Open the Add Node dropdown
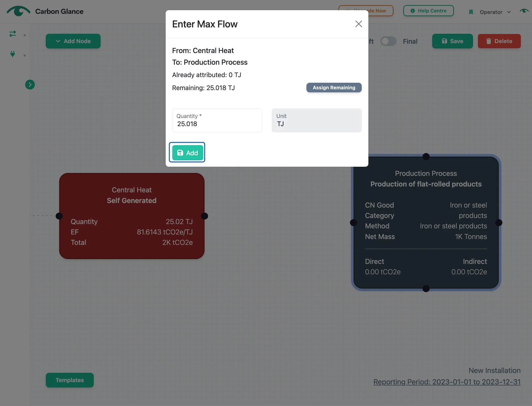The width and height of the screenshot is (532, 406). point(73,41)
